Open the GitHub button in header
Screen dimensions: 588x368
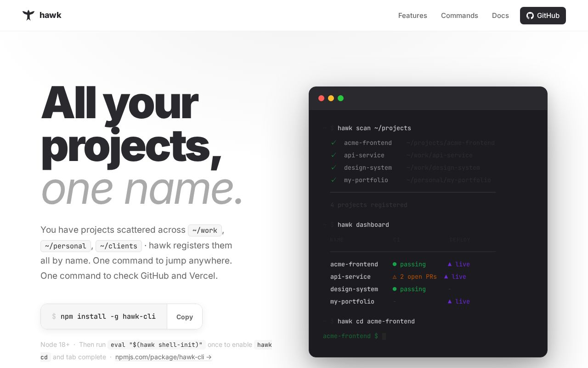[543, 16]
